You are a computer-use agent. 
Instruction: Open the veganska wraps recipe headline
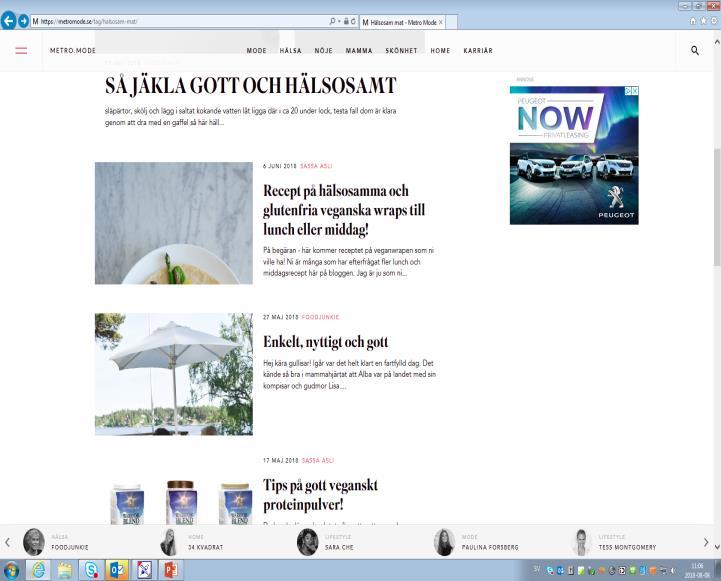click(344, 210)
